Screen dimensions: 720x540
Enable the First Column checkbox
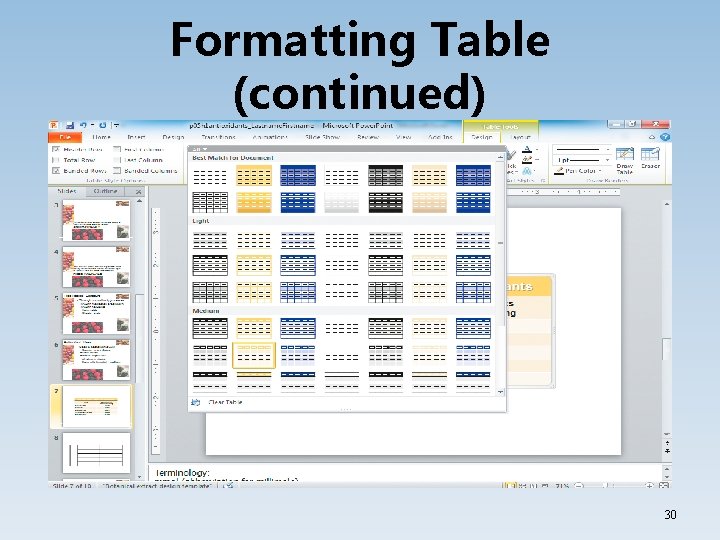click(x=117, y=150)
